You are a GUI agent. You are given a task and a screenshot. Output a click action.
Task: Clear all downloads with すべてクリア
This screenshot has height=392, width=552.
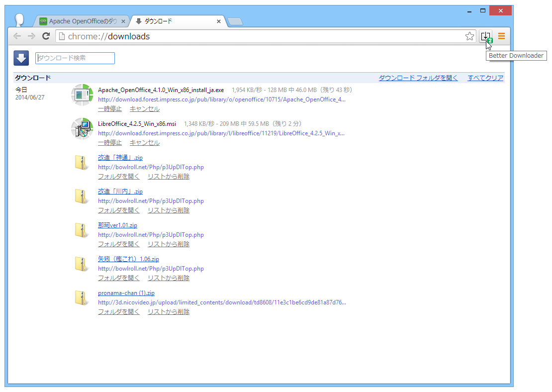(485, 78)
